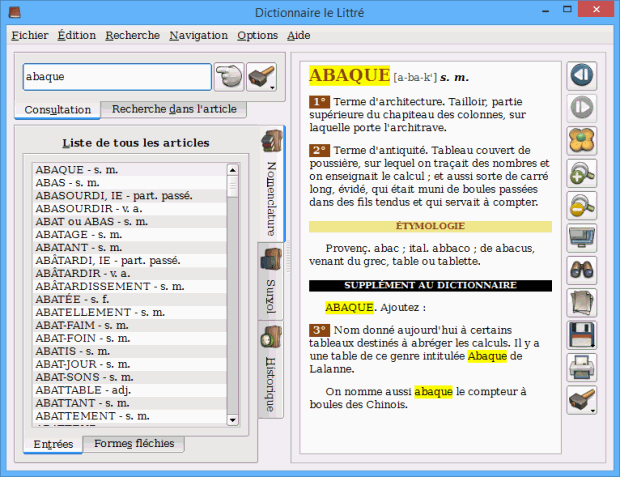Click the ÉTYMOLOGIE section heading
This screenshot has width=620, height=477.
tap(430, 226)
